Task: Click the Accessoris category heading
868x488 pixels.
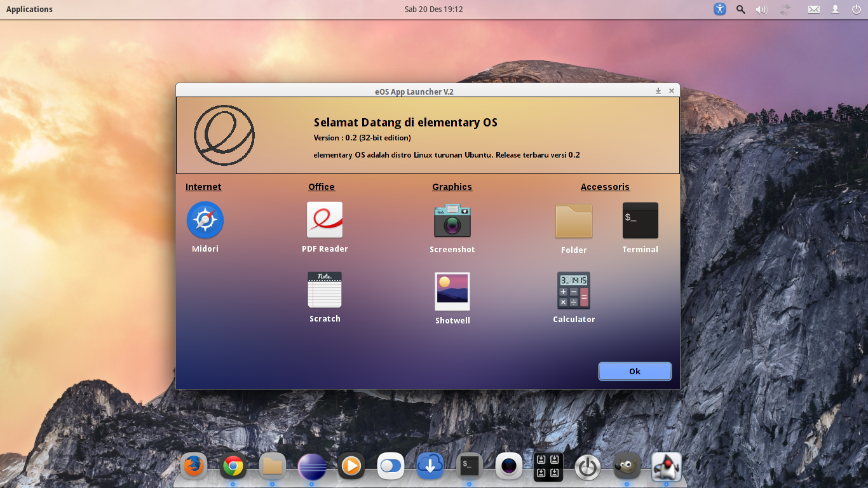Action: click(x=605, y=187)
